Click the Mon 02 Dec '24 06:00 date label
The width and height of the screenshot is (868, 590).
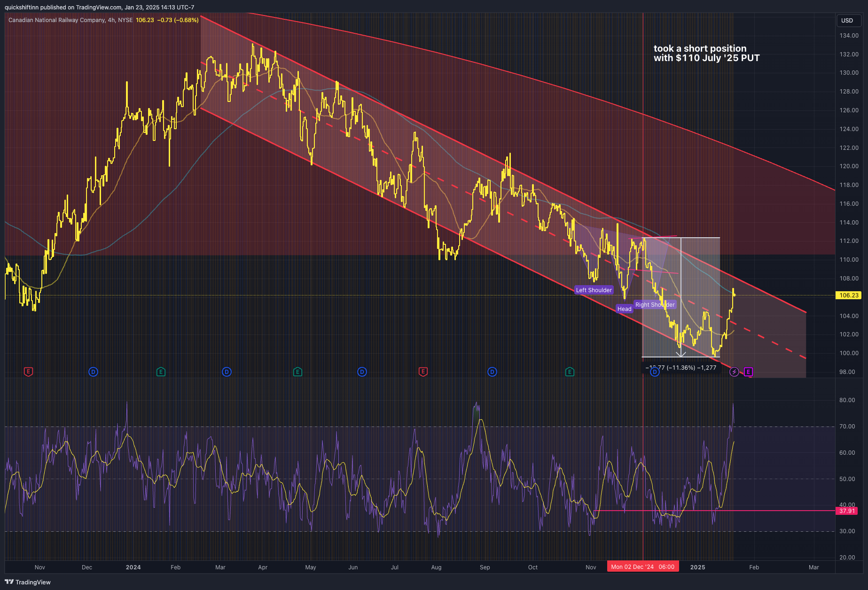click(642, 567)
